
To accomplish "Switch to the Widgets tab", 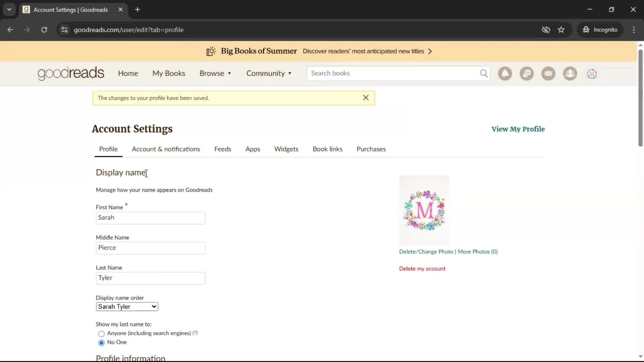I will (x=286, y=149).
